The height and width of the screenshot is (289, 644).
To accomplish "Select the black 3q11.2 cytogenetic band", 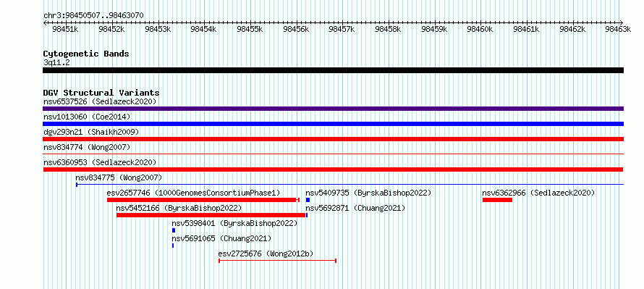I will tap(333, 70).
